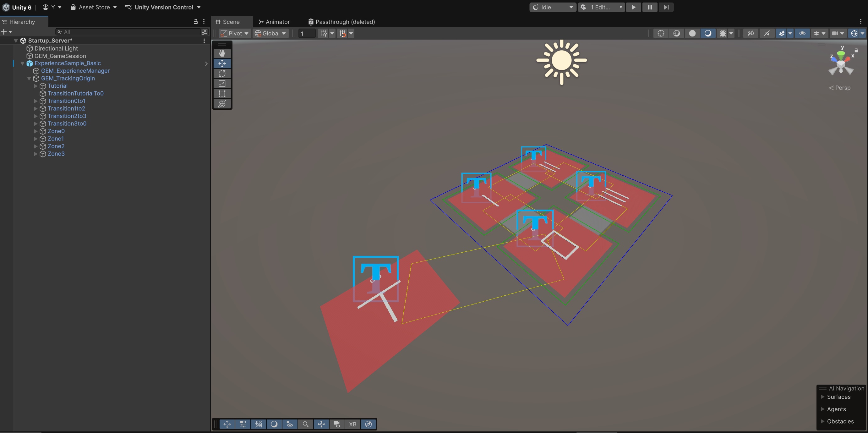Open the Unity Version Control menu
The width and height of the screenshot is (868, 433).
point(163,7)
